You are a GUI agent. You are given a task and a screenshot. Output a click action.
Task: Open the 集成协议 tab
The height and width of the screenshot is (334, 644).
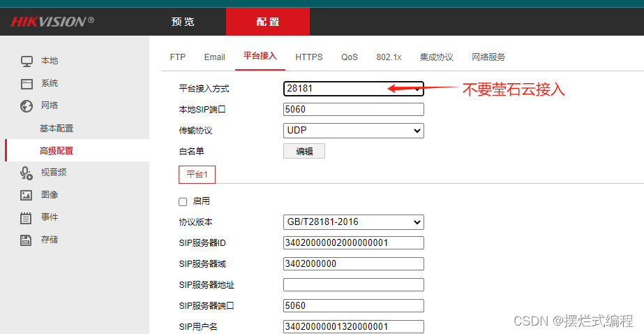[436, 57]
